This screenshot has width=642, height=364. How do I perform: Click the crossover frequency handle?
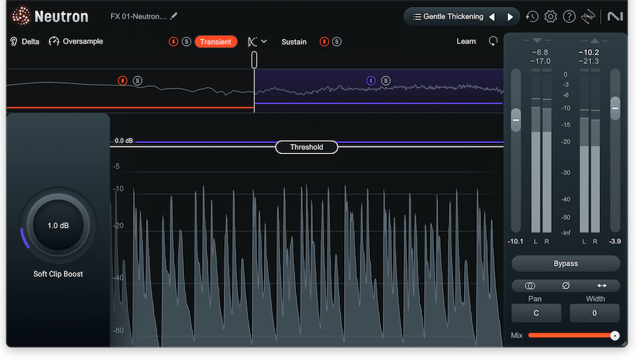click(x=255, y=60)
